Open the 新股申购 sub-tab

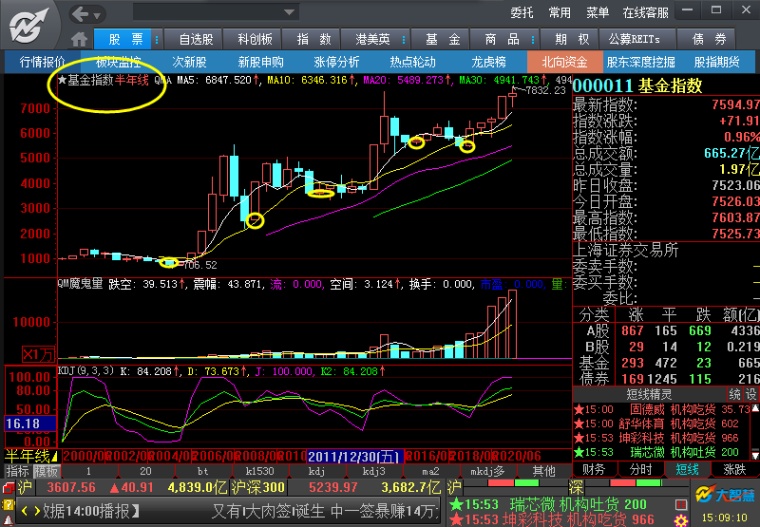point(261,62)
